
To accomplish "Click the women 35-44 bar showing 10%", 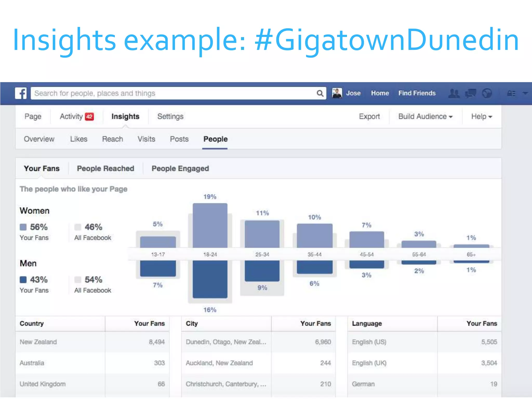I will click(x=315, y=236).
